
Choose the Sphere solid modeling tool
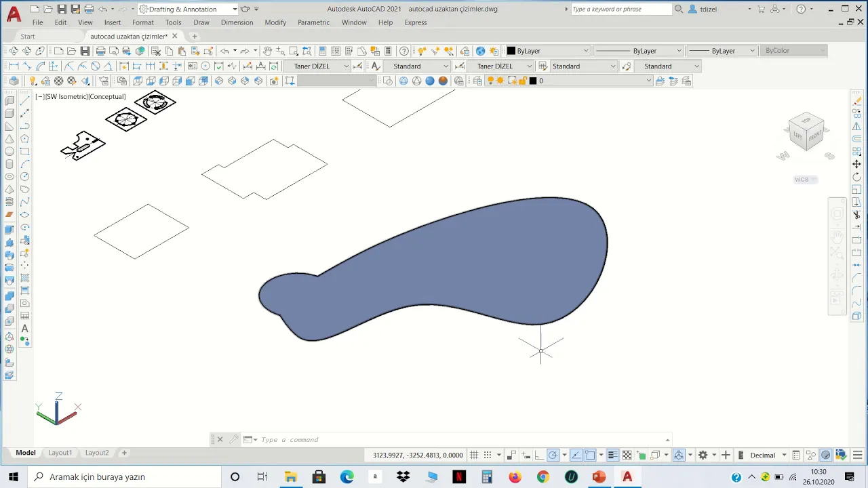pyautogui.click(x=9, y=151)
